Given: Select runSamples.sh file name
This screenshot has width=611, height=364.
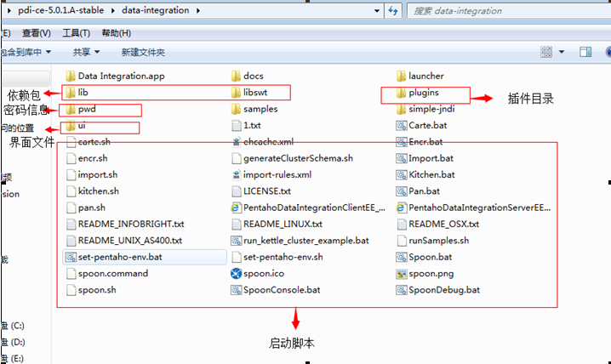Looking at the screenshot, I should pyautogui.click(x=439, y=241).
